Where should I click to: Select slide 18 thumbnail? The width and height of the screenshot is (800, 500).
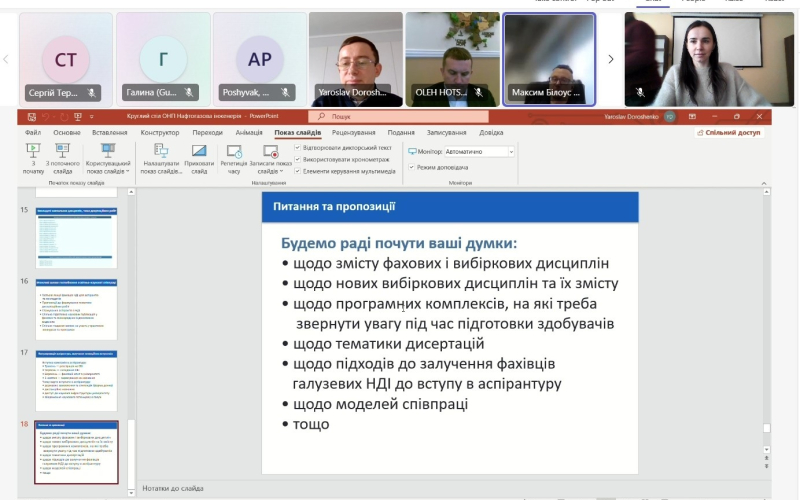76,453
